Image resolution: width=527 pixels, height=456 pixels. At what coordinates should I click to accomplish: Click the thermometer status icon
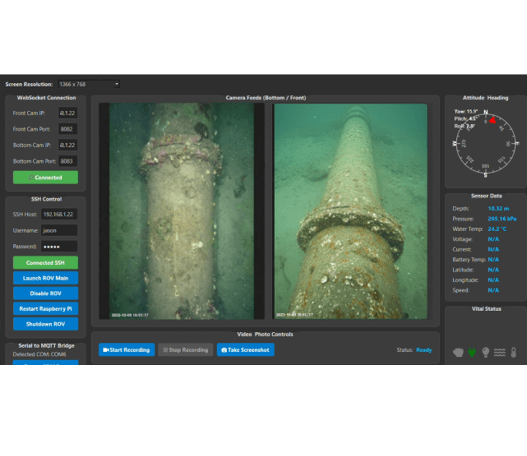tap(513, 352)
